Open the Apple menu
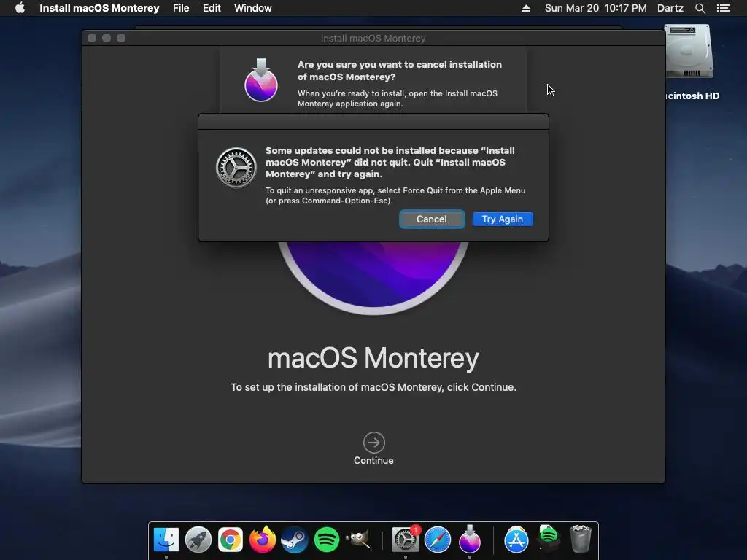The width and height of the screenshot is (747, 560). pos(20,8)
